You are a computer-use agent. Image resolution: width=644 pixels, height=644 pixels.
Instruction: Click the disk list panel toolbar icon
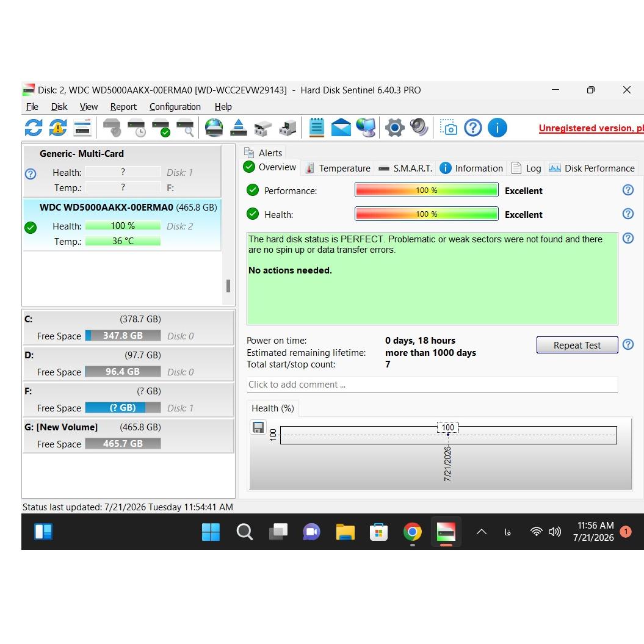pyautogui.click(x=82, y=128)
